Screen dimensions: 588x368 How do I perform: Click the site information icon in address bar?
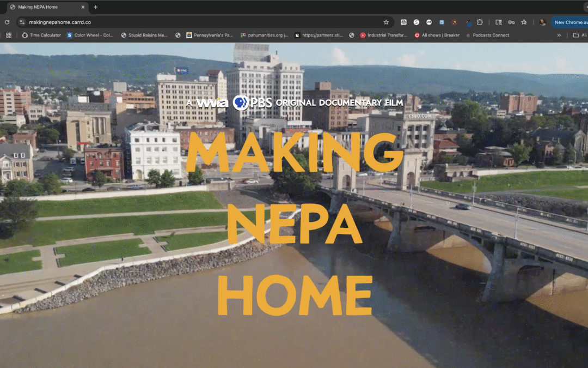pos(22,22)
